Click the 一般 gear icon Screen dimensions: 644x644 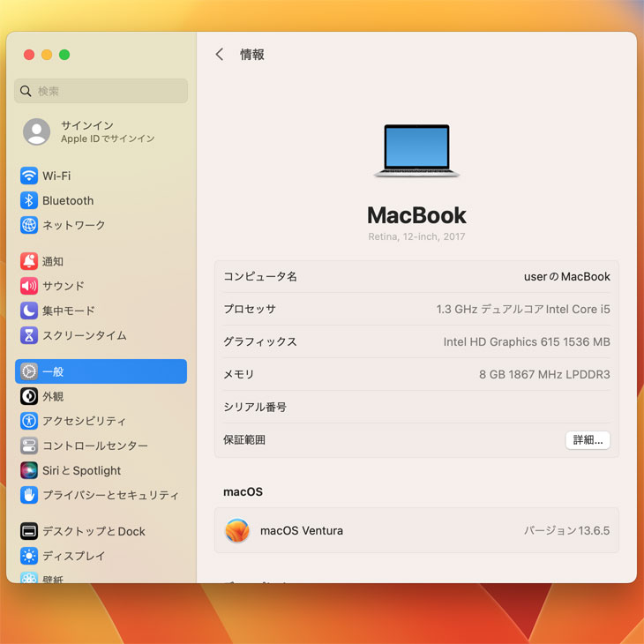point(29,371)
